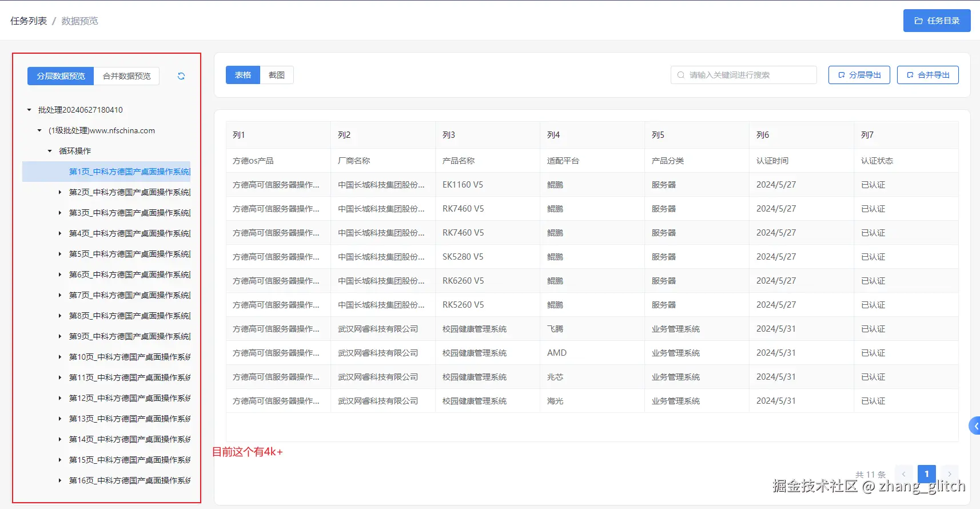Click the 分层导出 button
Screen dimensions: 980x509
(x=859, y=75)
